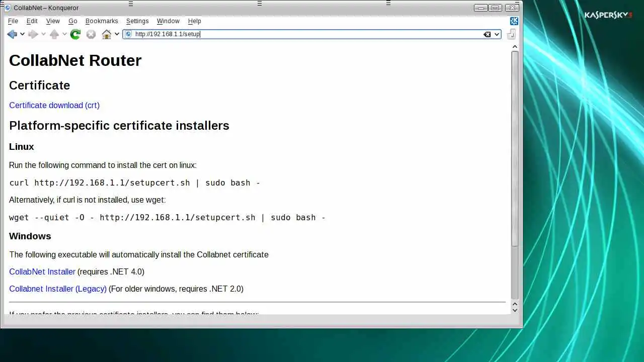This screenshot has height=362, width=644.
Task: Click the CollabNet Router heading
Action: 75,60
